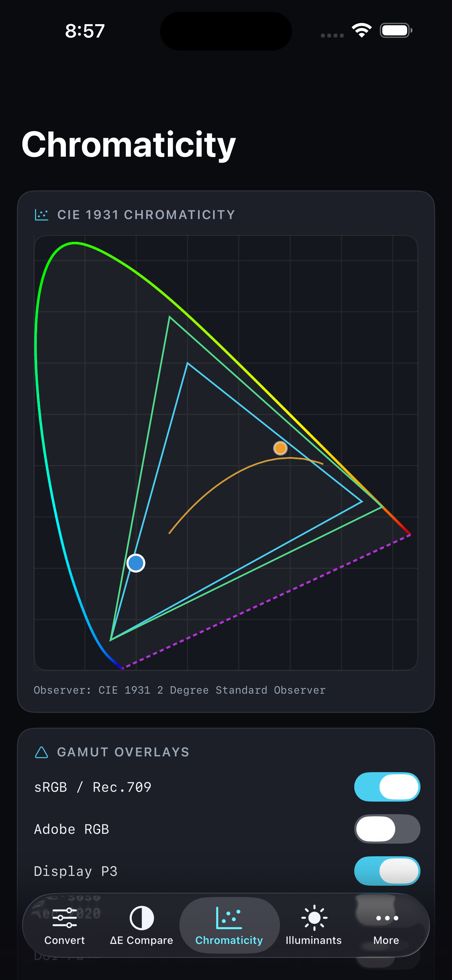Tap the Adobe RGB label

point(71,829)
